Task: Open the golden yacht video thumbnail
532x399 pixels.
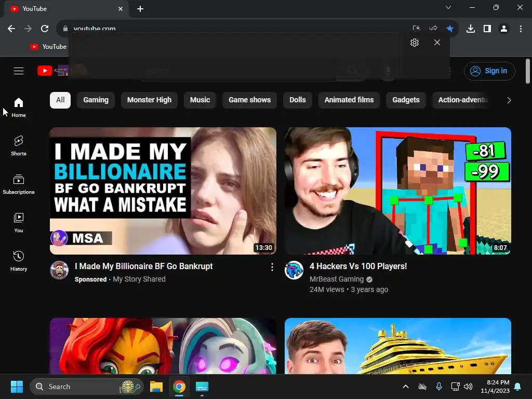Action: pyautogui.click(x=397, y=345)
